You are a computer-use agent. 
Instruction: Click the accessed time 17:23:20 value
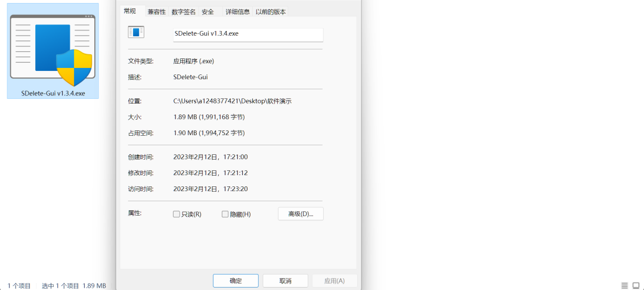click(210, 189)
